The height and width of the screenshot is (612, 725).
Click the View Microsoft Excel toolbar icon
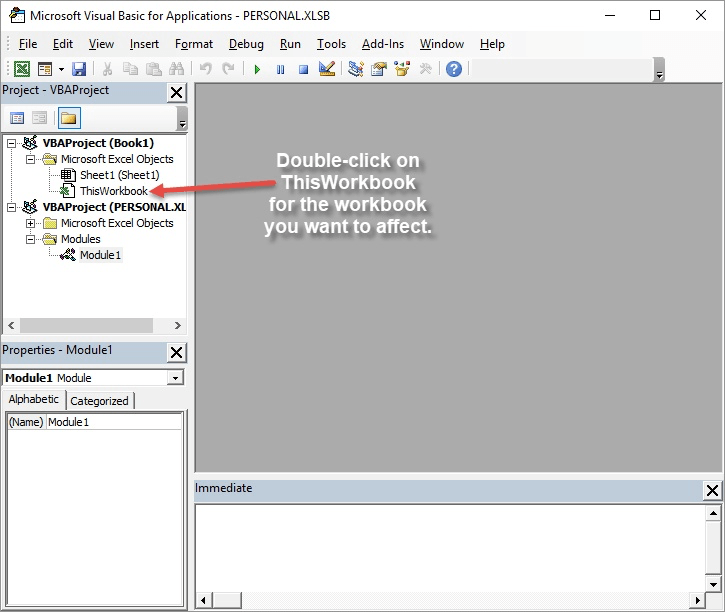click(22, 69)
